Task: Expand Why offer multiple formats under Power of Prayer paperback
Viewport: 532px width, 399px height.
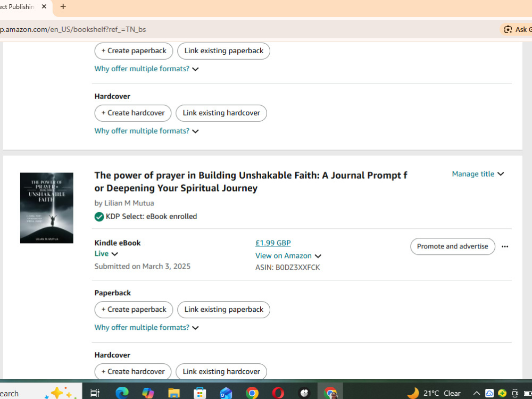Action: [147, 327]
